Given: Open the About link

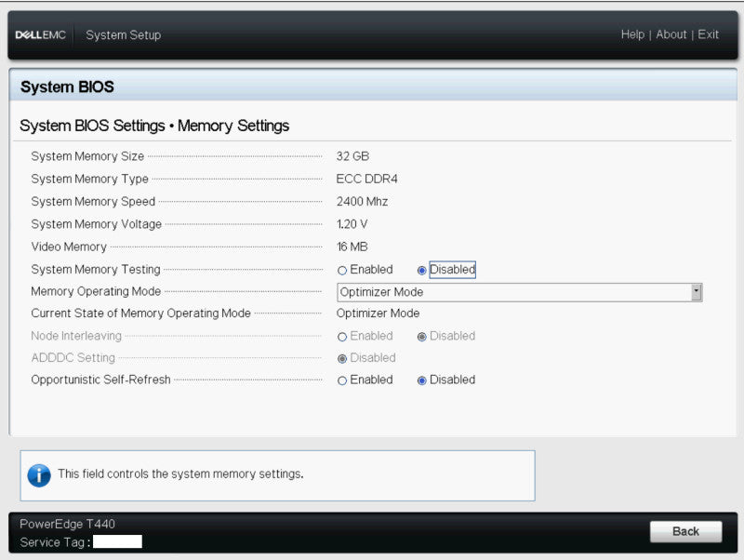Looking at the screenshot, I should click(671, 34).
